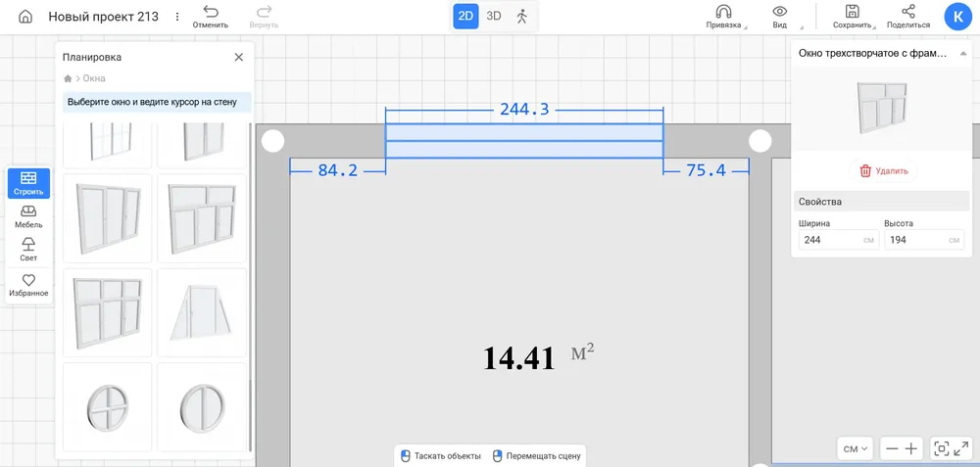
Task: Open the Свет lighting tab
Action: pos(28,250)
